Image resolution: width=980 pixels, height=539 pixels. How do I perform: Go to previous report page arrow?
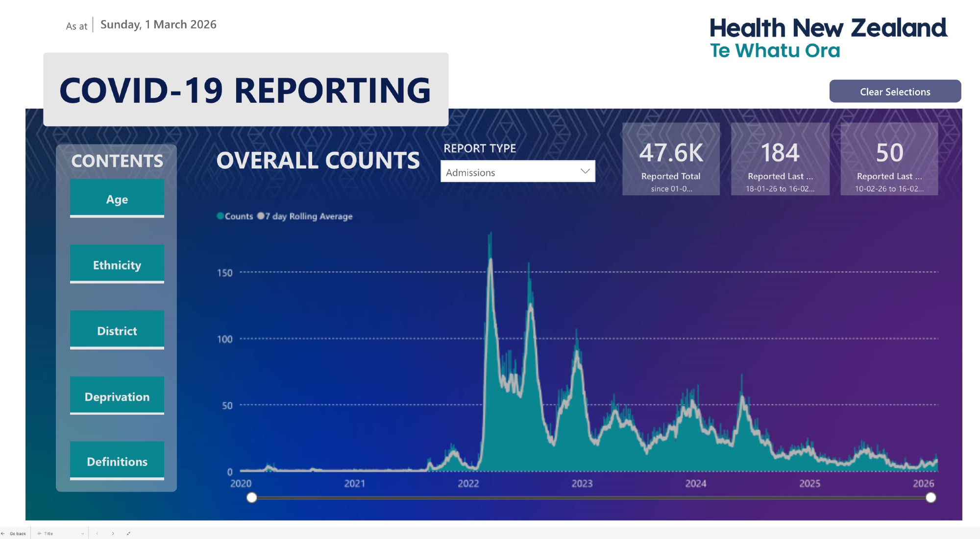click(x=97, y=534)
